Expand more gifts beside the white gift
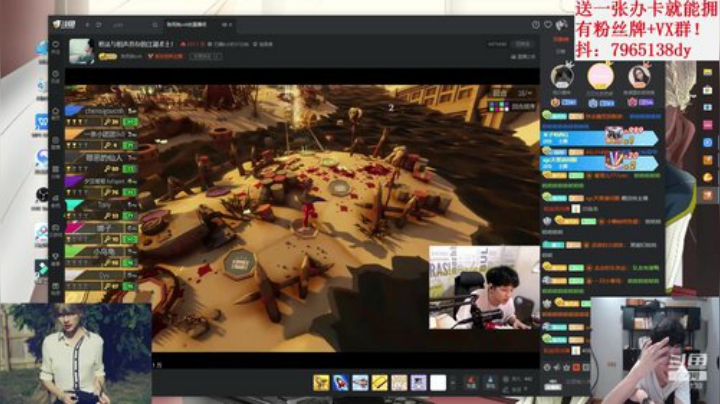Image resolution: width=720 pixels, height=404 pixels. [x=453, y=382]
